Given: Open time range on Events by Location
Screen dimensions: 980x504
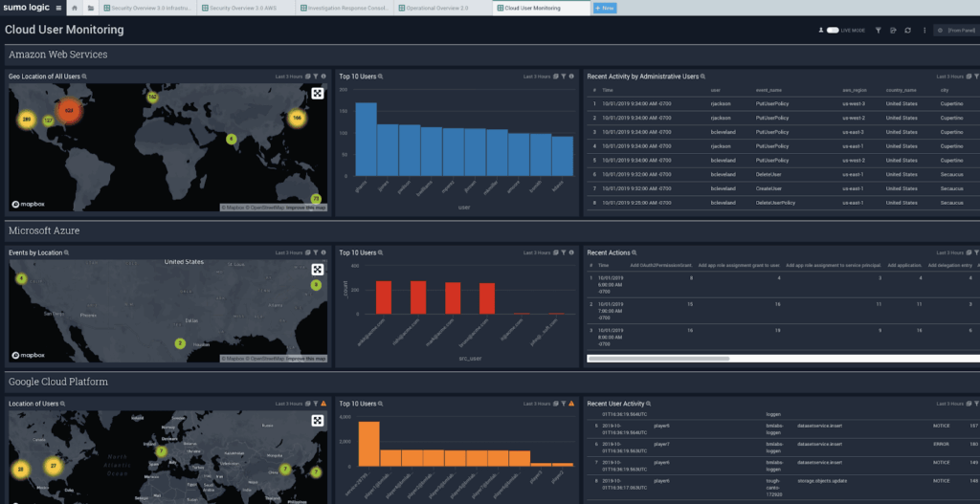Looking at the screenshot, I should pos(289,252).
